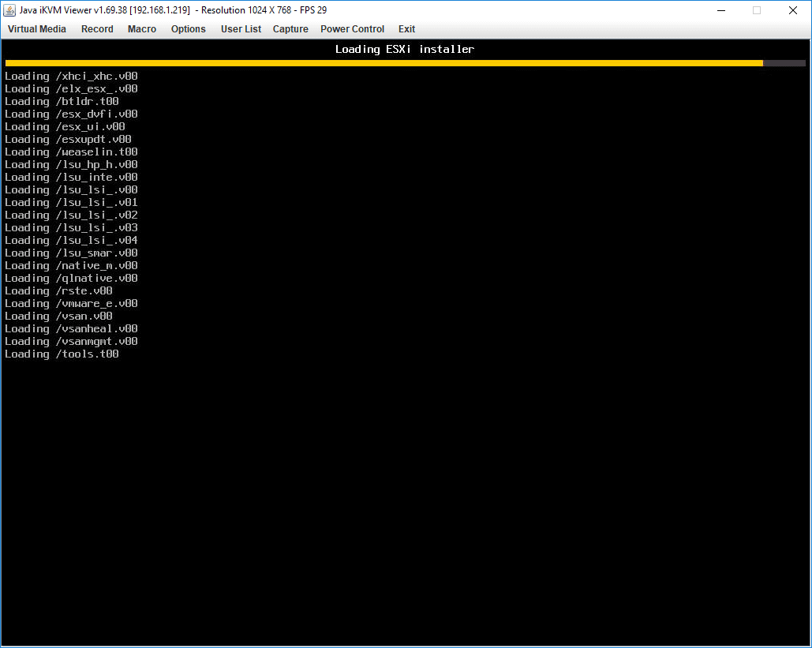
Task: Open the Power Control menu
Action: pos(352,29)
